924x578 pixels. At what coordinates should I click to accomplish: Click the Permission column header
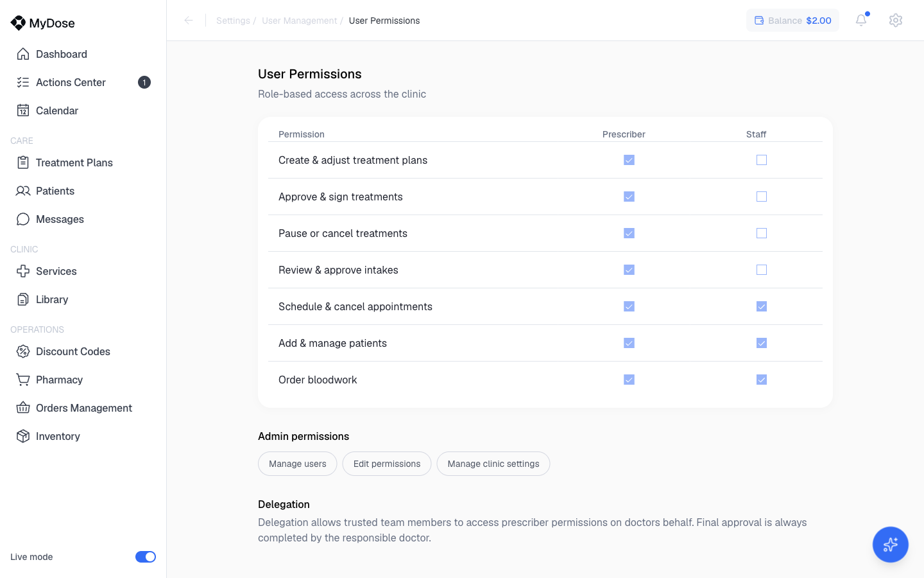pos(302,134)
